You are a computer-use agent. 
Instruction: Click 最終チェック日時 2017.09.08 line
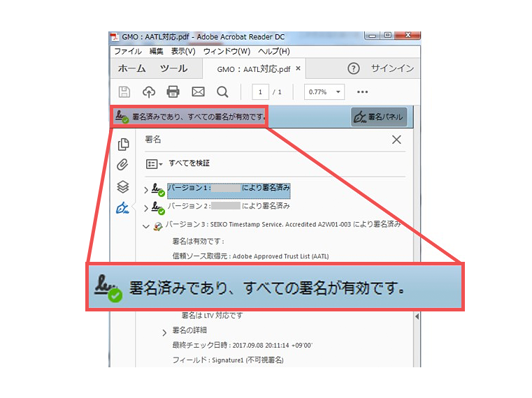[243, 345]
